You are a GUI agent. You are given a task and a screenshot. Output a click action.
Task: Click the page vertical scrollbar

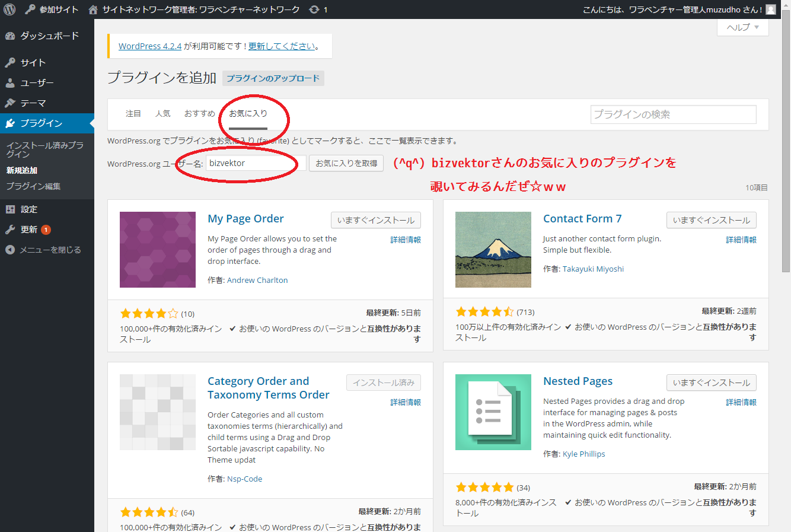pyautogui.click(x=786, y=142)
